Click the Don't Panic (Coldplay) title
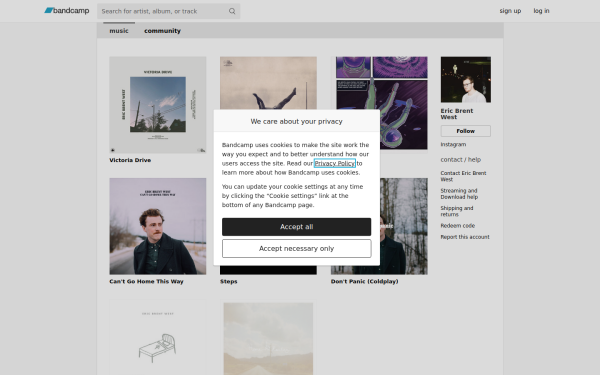 tap(364, 281)
